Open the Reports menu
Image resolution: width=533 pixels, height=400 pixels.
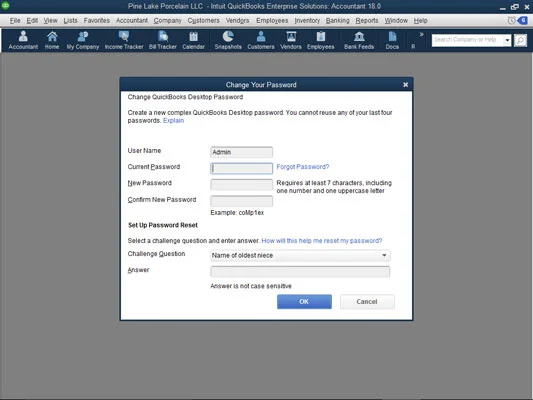(x=367, y=21)
